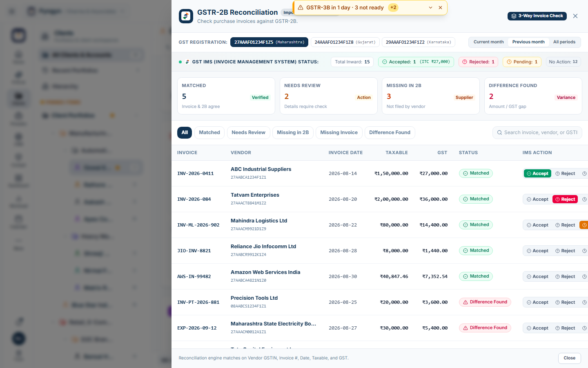Viewport: 588px width, 368px height.
Task: Switch to the Karnataka GST registration
Action: 419,42
